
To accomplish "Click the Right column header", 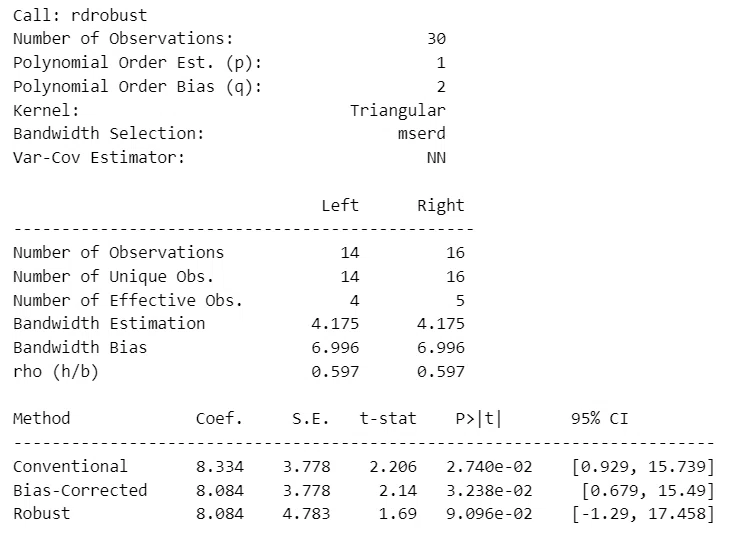I will [441, 205].
